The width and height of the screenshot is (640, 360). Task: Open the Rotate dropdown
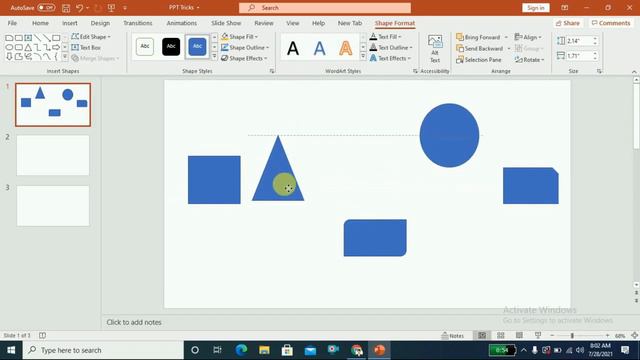[x=529, y=60]
